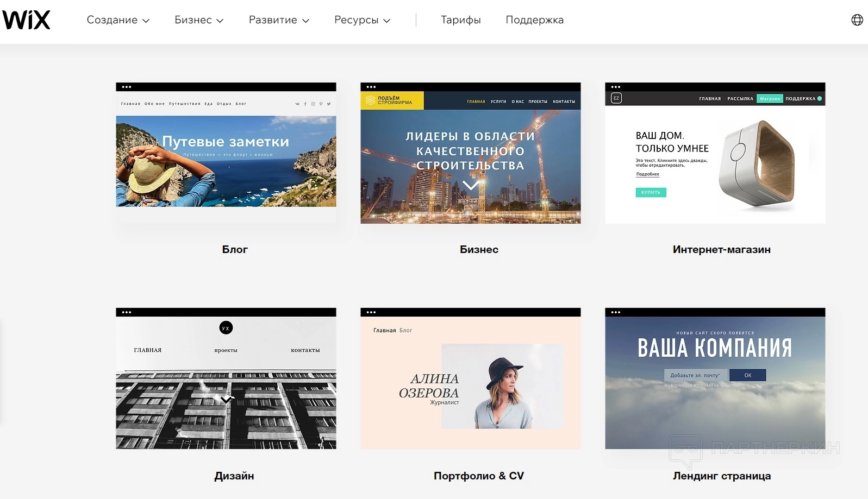
Task: Click the EZ logo in store template
Action: (x=616, y=98)
